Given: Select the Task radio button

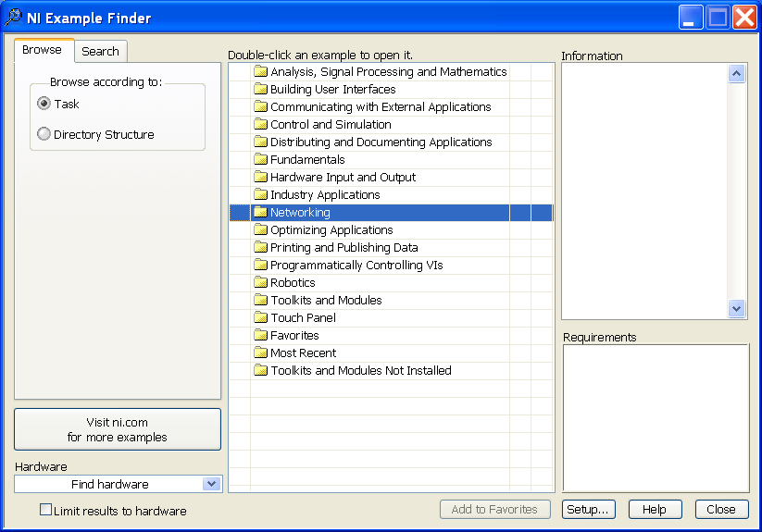Looking at the screenshot, I should click(44, 105).
